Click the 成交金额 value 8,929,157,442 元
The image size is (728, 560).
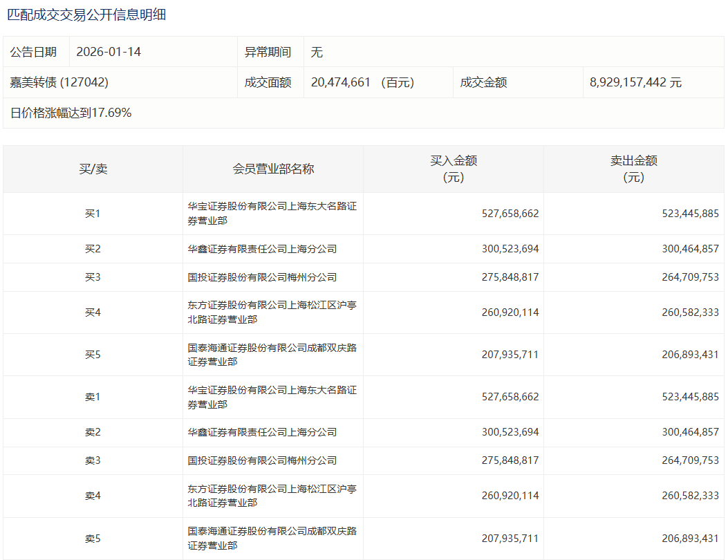pos(635,82)
